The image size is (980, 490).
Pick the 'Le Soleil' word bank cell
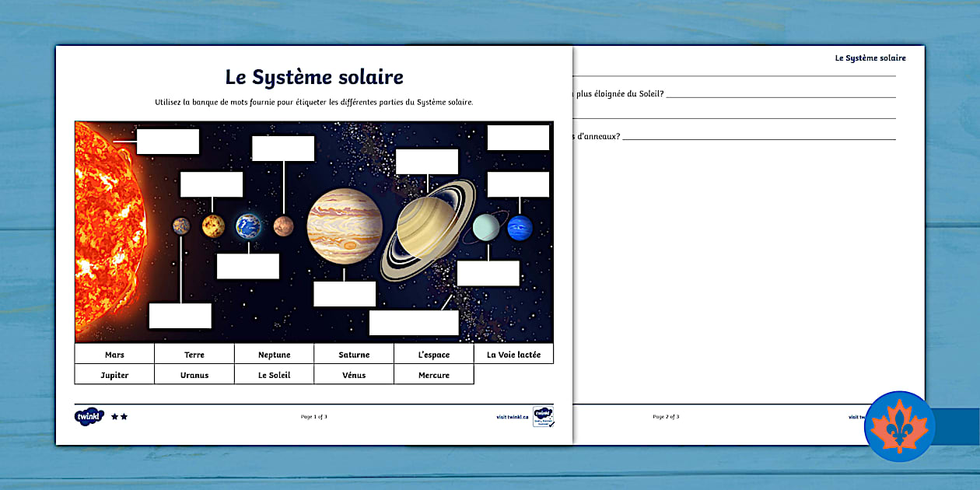pos(274,375)
